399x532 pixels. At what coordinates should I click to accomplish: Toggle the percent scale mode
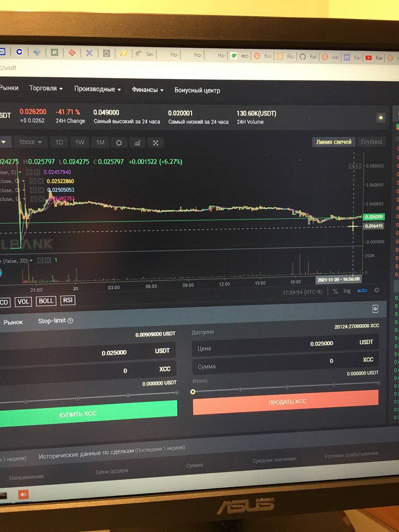(335, 291)
